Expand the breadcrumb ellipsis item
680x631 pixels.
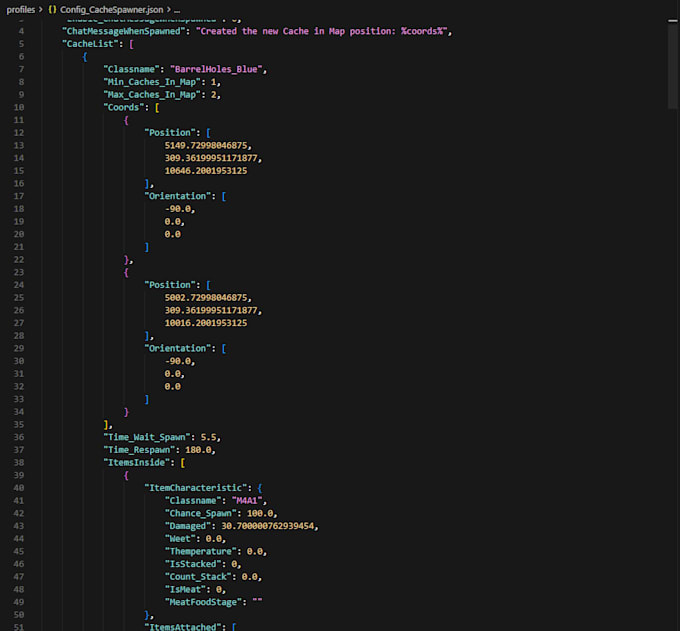pyautogui.click(x=177, y=10)
